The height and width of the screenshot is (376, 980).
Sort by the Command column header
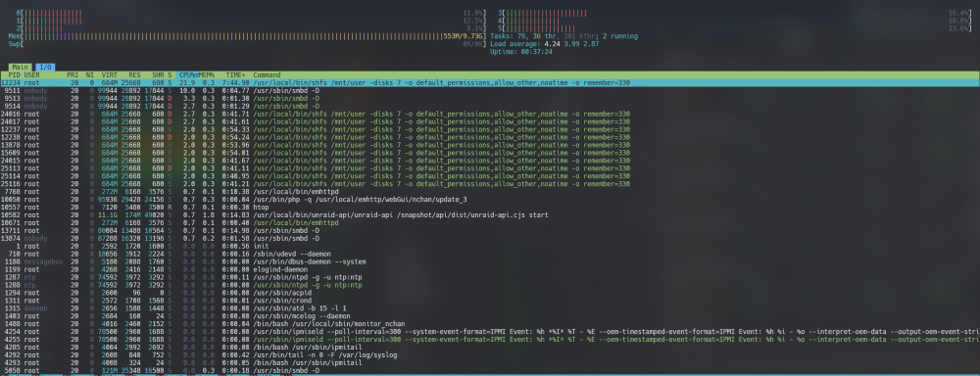point(267,75)
